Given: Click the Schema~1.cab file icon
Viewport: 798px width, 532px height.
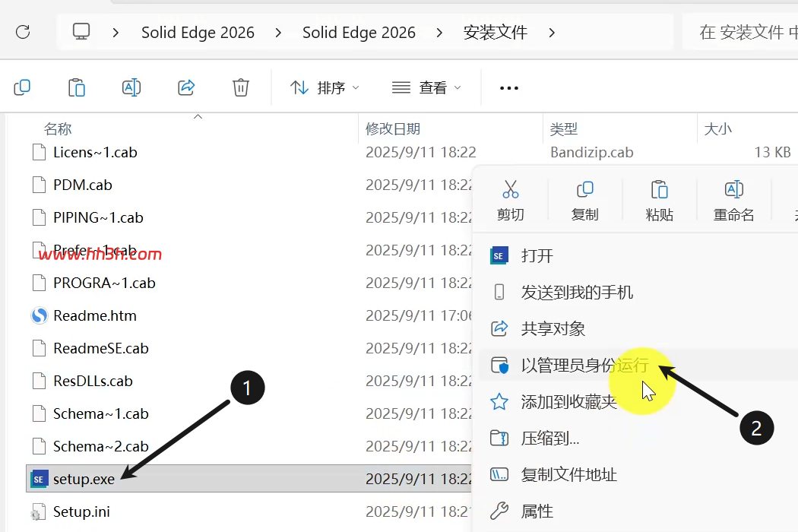Looking at the screenshot, I should point(40,413).
